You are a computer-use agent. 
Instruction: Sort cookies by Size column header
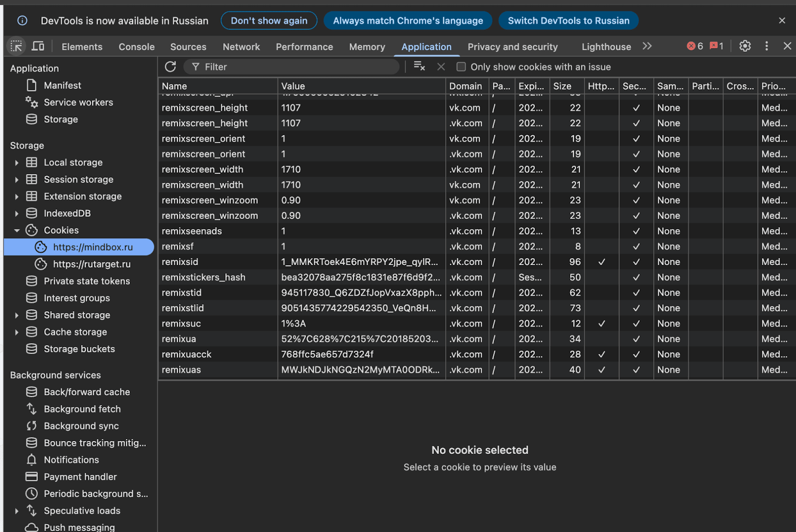coord(567,86)
